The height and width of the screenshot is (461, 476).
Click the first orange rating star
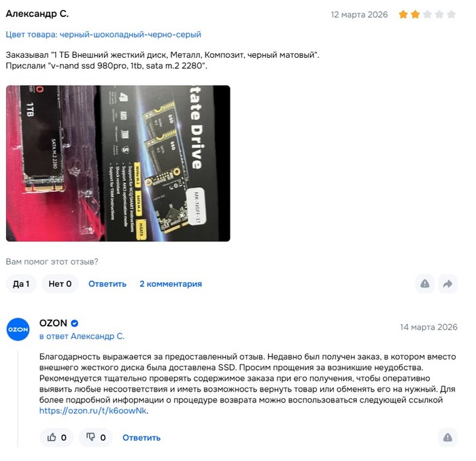click(x=403, y=14)
